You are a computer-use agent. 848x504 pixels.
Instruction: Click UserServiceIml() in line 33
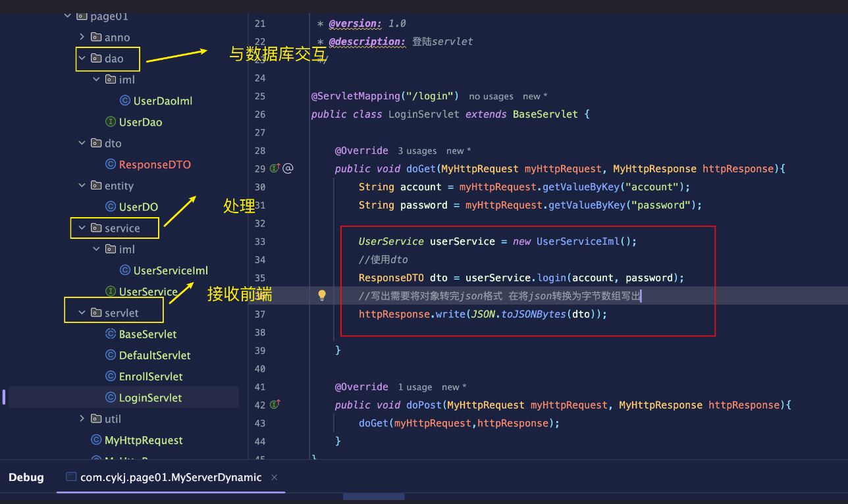tap(584, 241)
